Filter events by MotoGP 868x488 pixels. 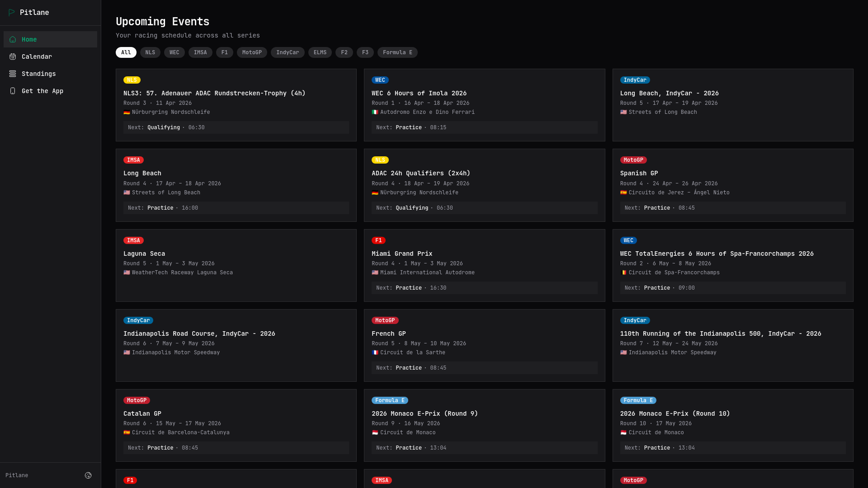[252, 52]
